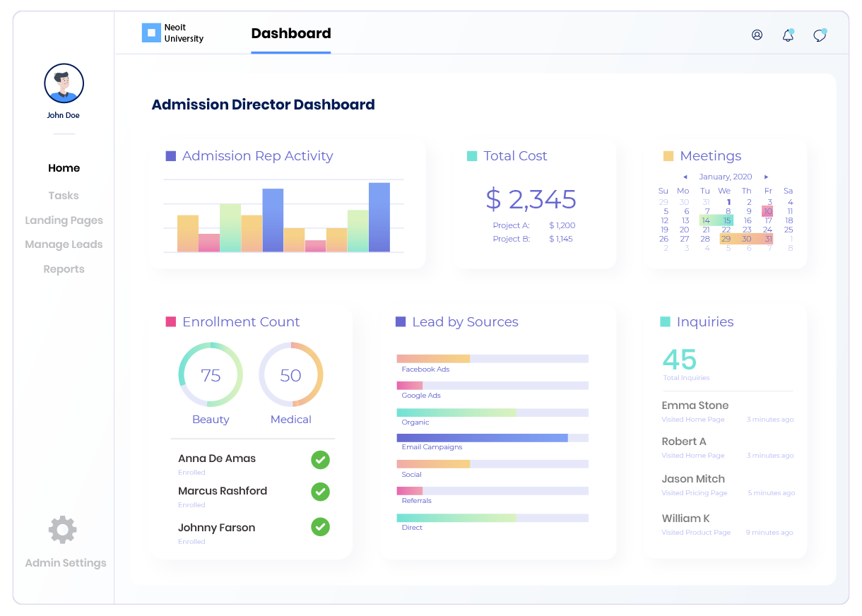Open Emma Stone inquiry entry
Screen dimensions: 862x616
tap(695, 405)
